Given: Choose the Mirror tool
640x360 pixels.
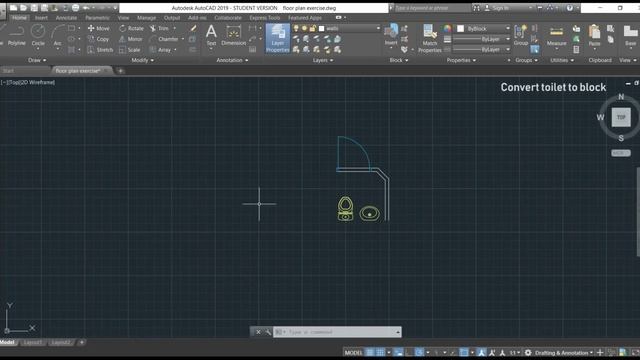Looking at the screenshot, I should (x=131, y=39).
